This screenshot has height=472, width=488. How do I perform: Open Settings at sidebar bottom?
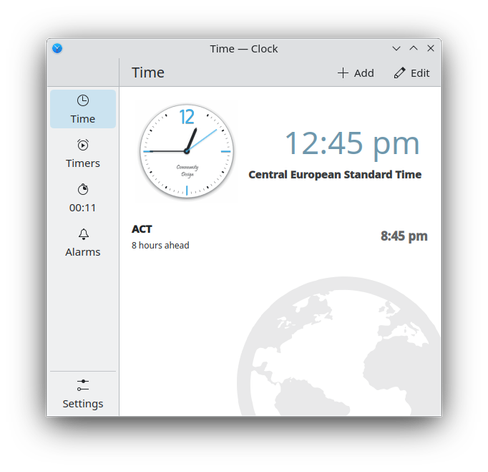[x=83, y=394]
